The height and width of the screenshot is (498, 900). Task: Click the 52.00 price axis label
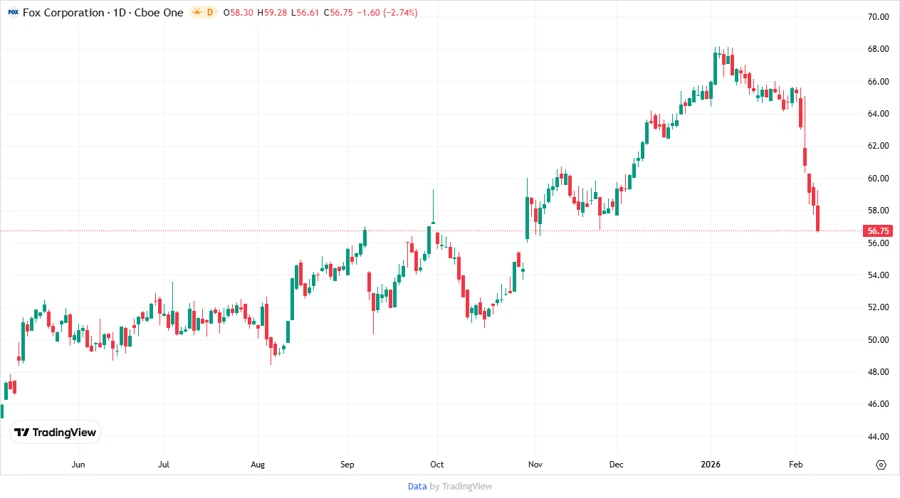coord(878,307)
